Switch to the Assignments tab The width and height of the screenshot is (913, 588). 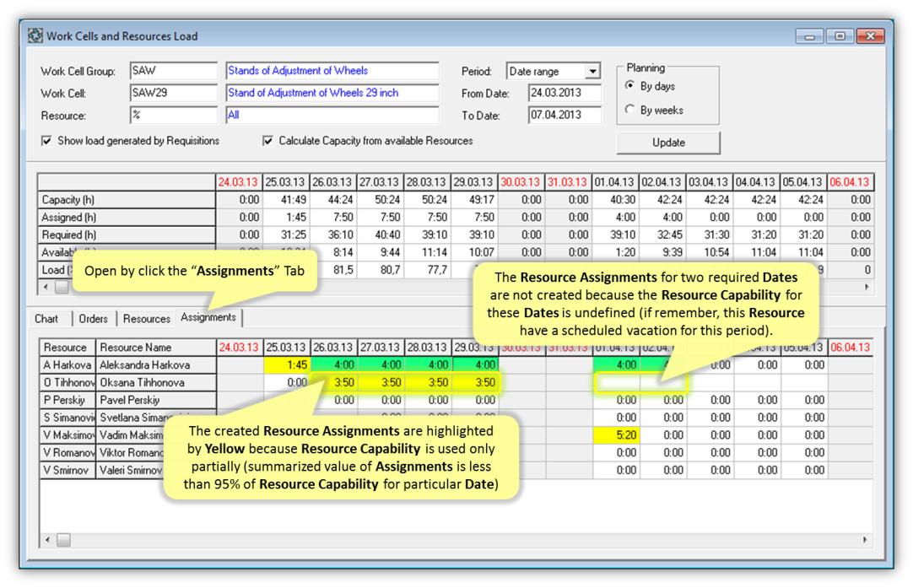tap(208, 317)
